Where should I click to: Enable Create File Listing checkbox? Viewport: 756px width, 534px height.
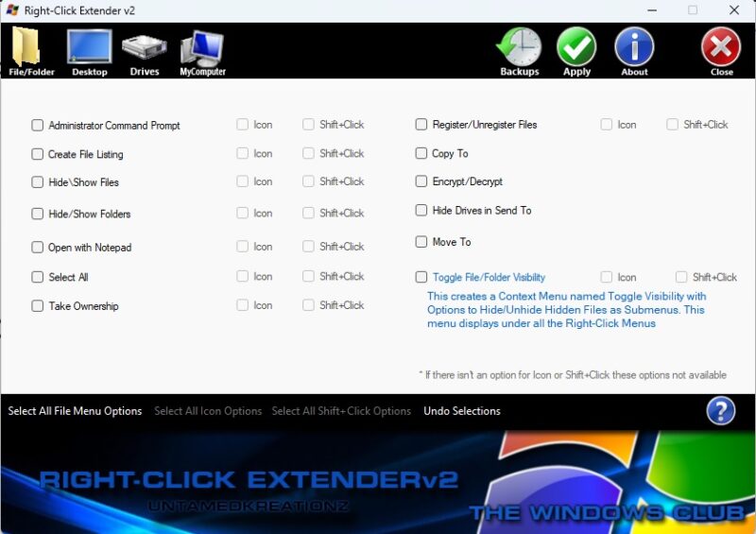click(37, 154)
